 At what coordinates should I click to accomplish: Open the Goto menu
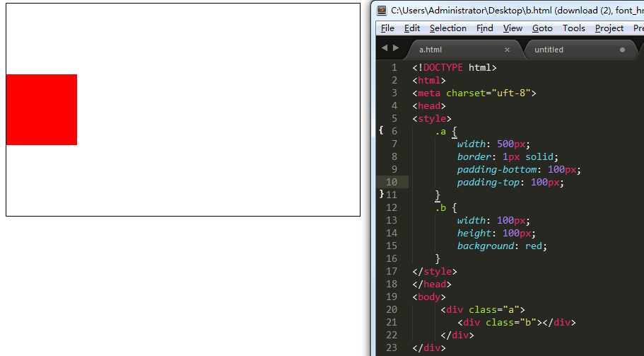click(542, 28)
